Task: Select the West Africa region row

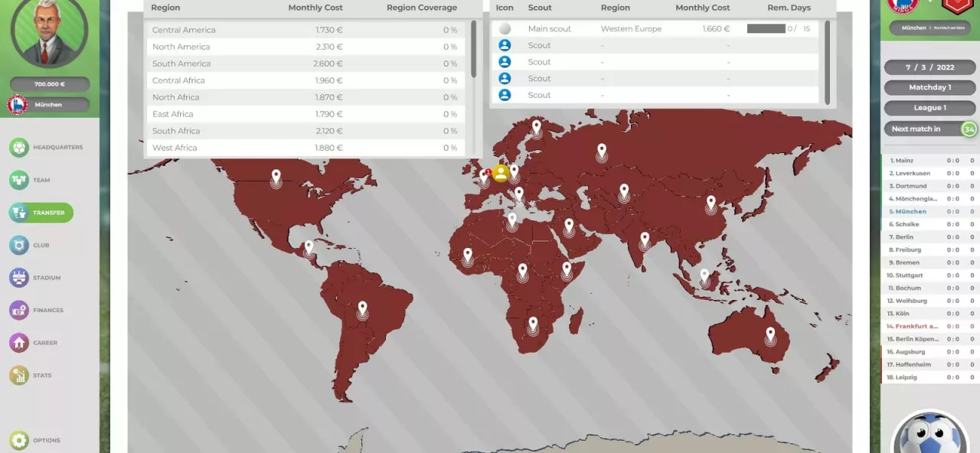Action: 305,148
